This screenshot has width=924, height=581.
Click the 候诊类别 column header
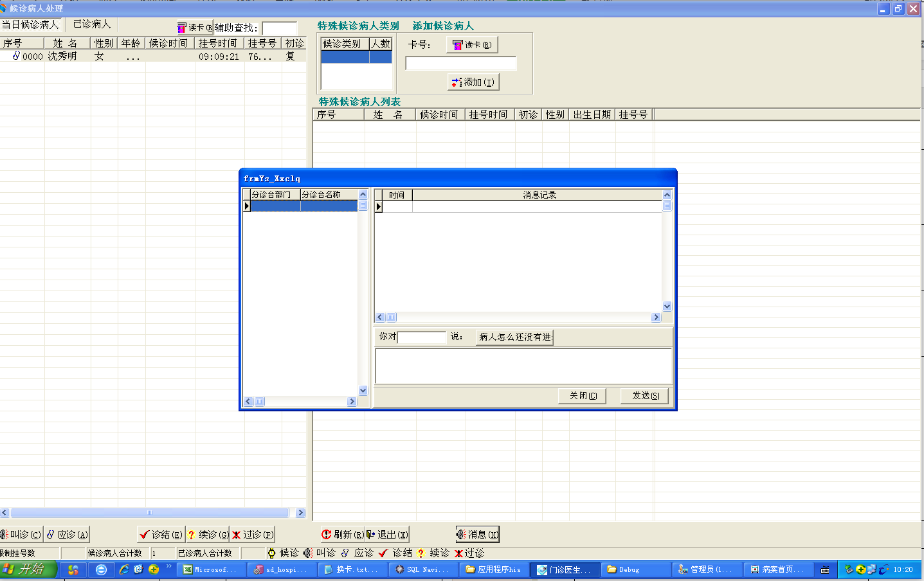(345, 44)
